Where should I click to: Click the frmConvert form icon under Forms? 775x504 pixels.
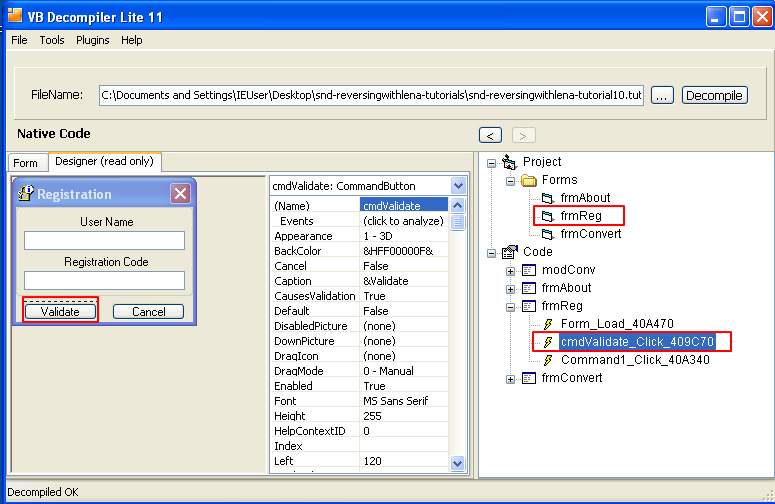coord(547,234)
